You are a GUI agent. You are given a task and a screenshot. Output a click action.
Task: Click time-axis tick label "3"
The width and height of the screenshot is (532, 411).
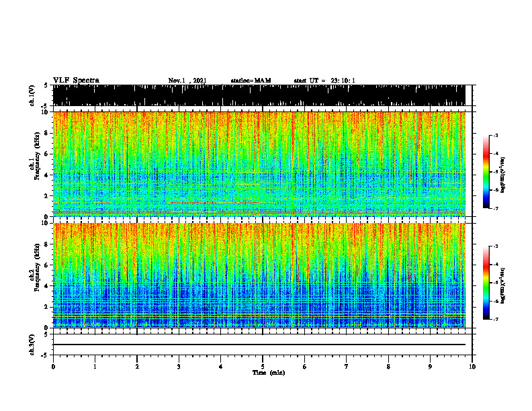[x=179, y=367]
